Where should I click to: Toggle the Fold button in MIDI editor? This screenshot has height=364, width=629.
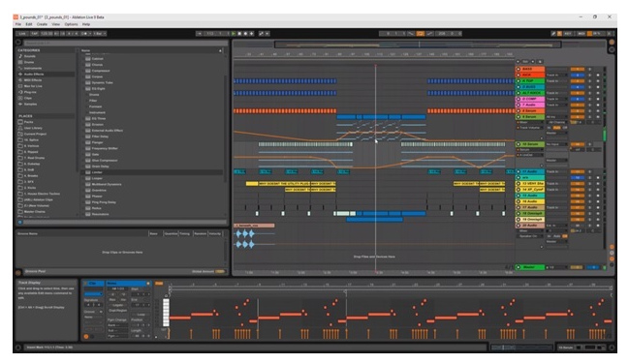point(159,284)
